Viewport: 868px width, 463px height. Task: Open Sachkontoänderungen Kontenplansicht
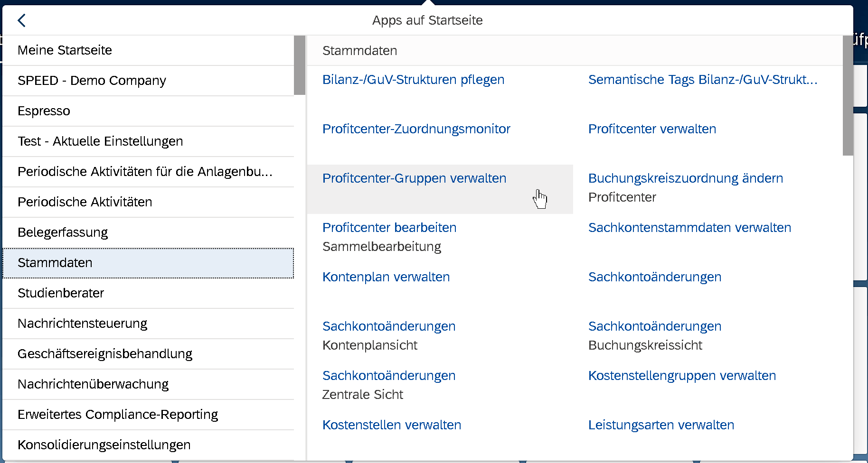pos(389,326)
